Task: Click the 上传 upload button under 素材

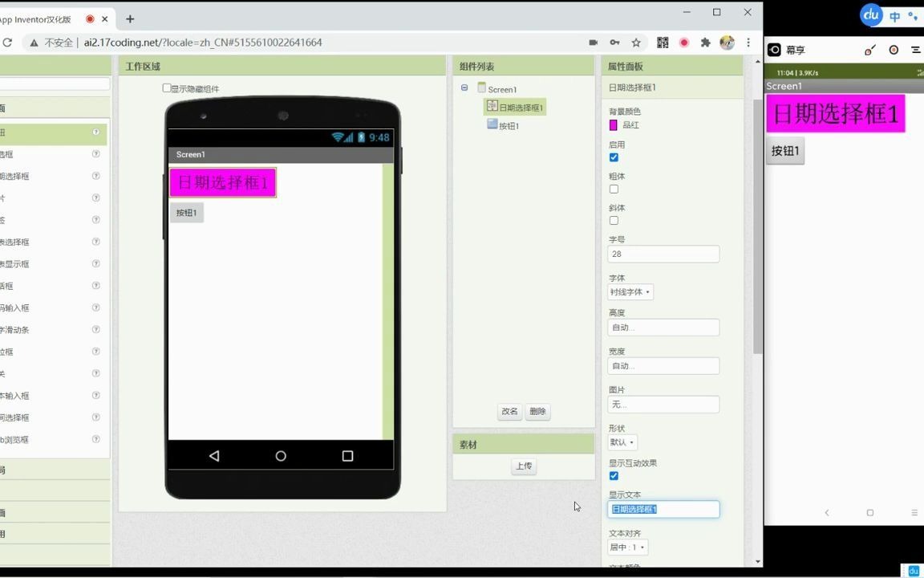Action: coord(523,466)
